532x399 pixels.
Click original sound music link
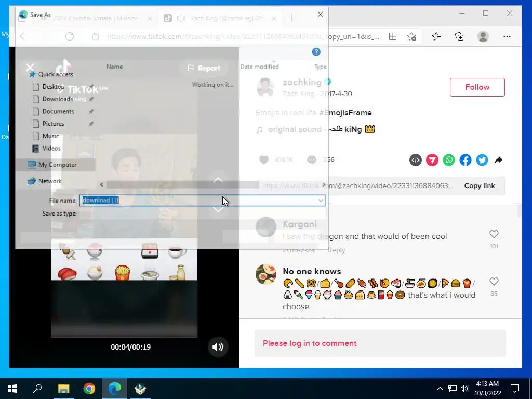click(x=315, y=129)
